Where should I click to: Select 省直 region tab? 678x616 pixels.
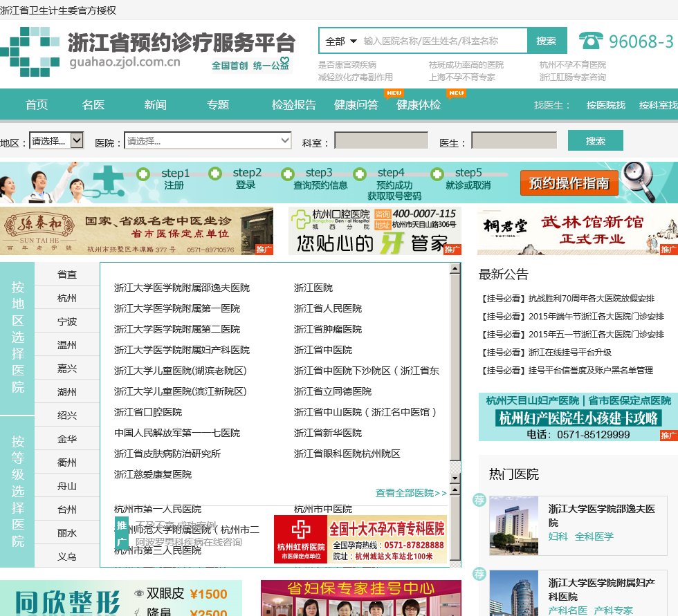coord(67,274)
